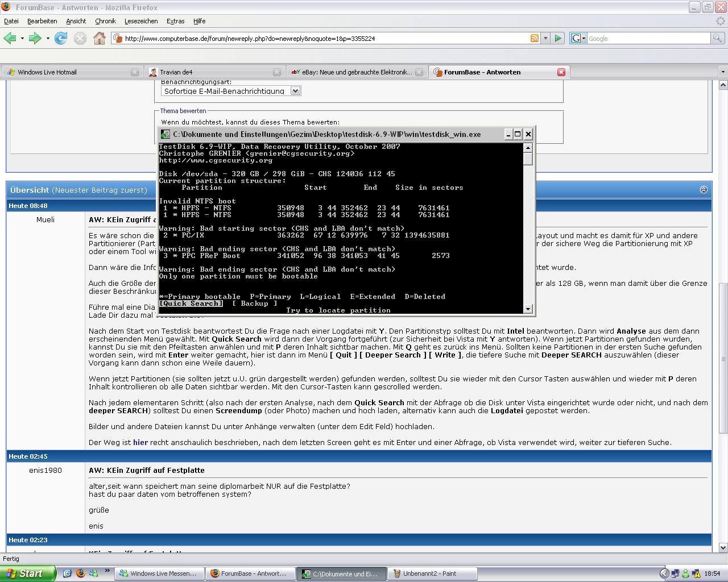
Task: Switch to Windows Live Hotmail tab
Action: 71,72
